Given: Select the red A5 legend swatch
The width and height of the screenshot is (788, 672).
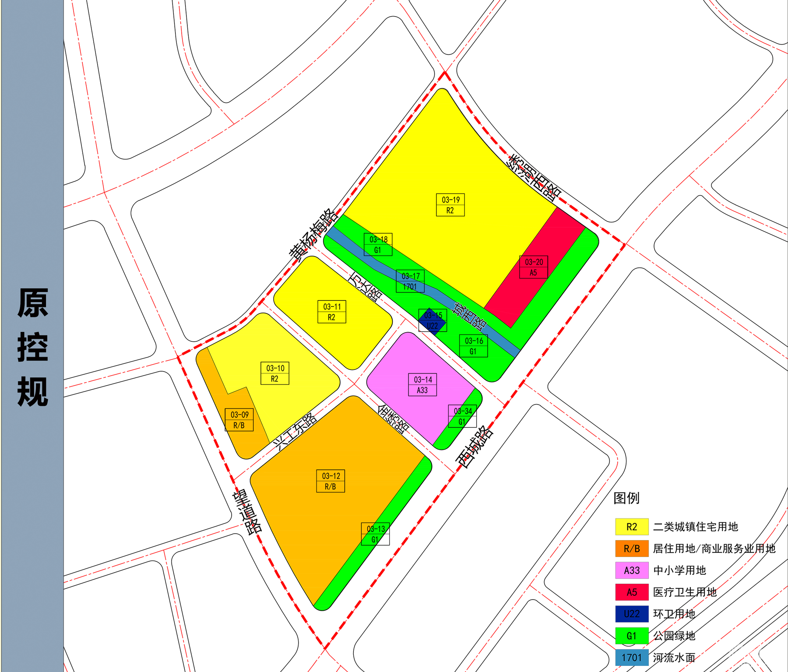Looking at the screenshot, I should [631, 592].
